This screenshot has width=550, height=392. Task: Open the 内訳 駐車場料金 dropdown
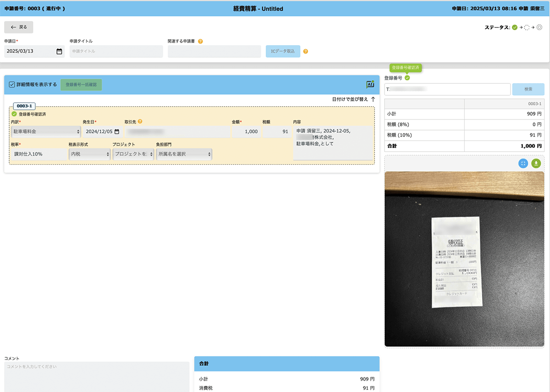click(46, 132)
